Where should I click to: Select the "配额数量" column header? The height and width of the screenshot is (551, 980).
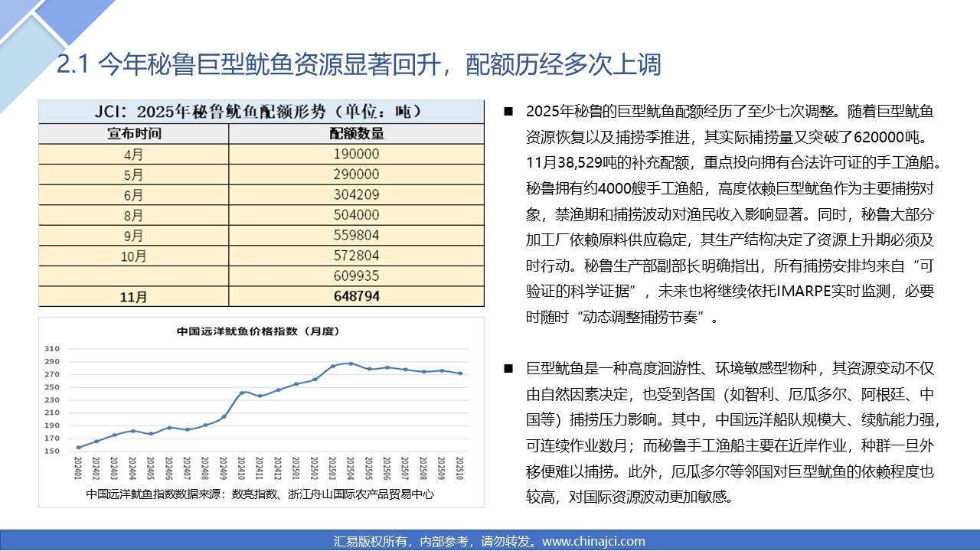(356, 133)
